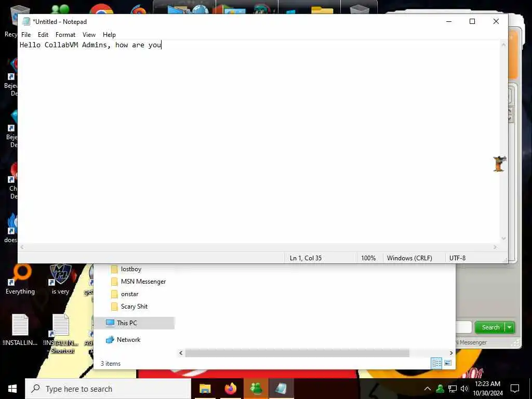This screenshot has width=532, height=399.
Task: Open the View menu in Notepad
Action: (x=89, y=35)
